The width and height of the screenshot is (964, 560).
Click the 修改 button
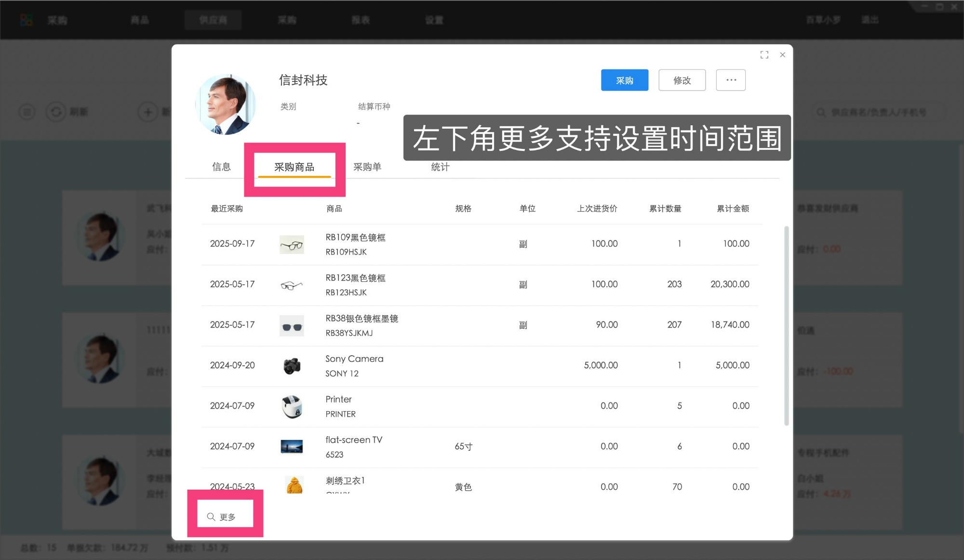coord(682,80)
